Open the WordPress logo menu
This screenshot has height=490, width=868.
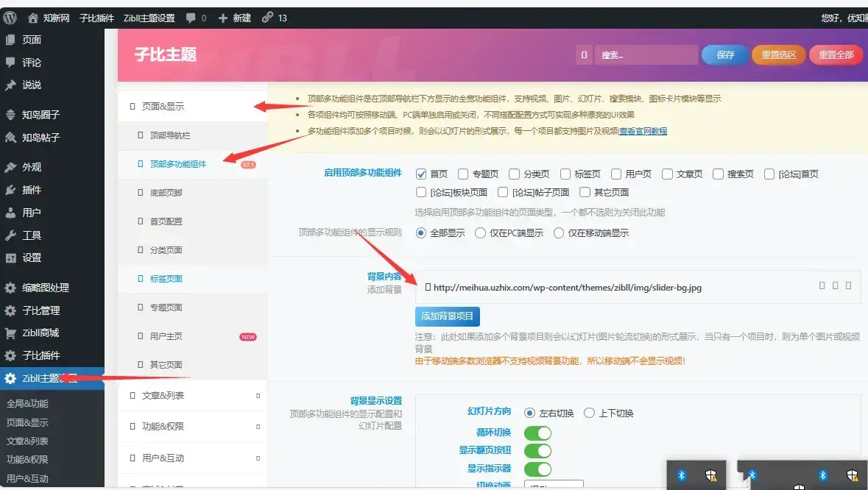click(x=10, y=18)
